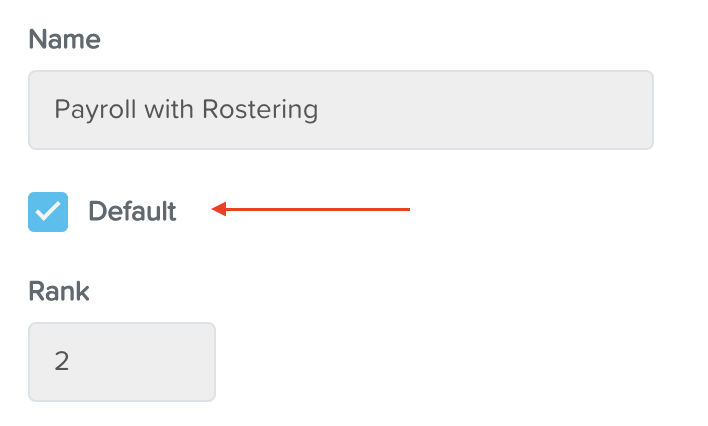Image resolution: width=708 pixels, height=426 pixels.
Task: Click the red arrow pointing at Default
Action: [x=311, y=209]
